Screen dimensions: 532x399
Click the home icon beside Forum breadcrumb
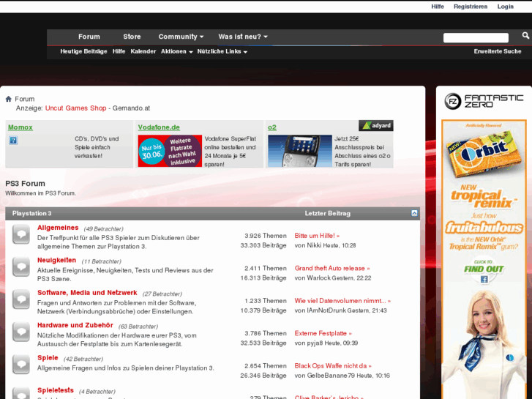pos(9,99)
